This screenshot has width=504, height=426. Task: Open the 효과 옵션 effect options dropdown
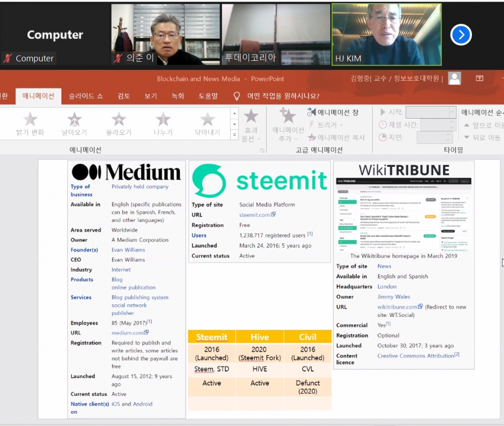coord(251,125)
